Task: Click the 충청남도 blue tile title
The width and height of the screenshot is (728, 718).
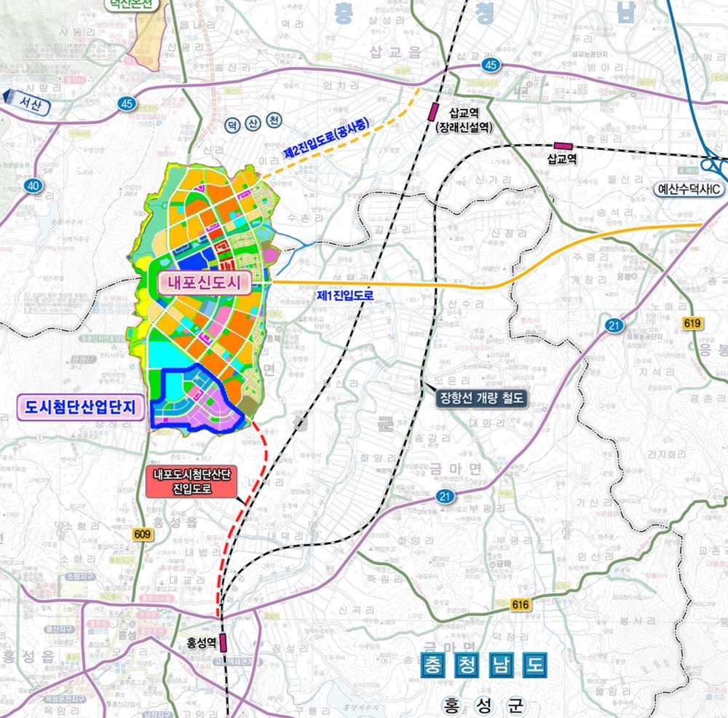Action: click(x=484, y=665)
